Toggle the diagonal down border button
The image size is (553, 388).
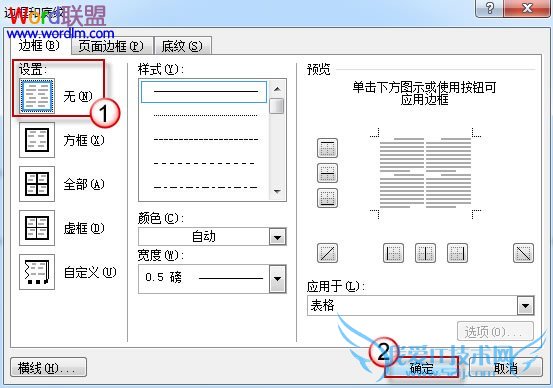tap(523, 253)
